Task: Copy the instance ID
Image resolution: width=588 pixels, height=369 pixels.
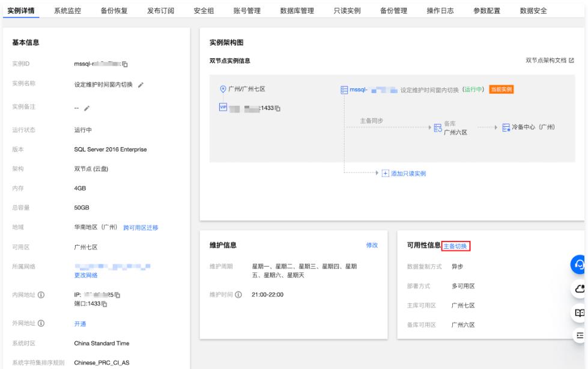Action: point(126,64)
